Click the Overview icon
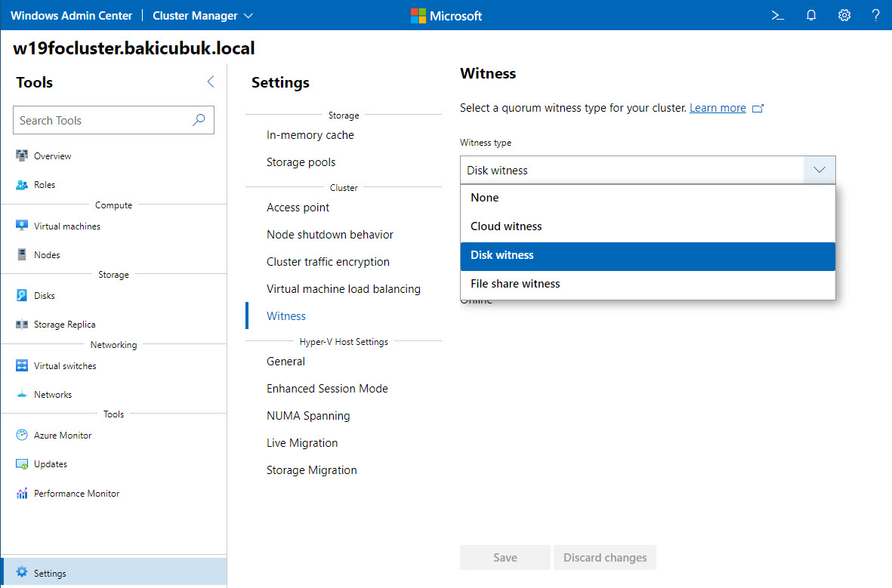892x588 pixels. coord(22,155)
